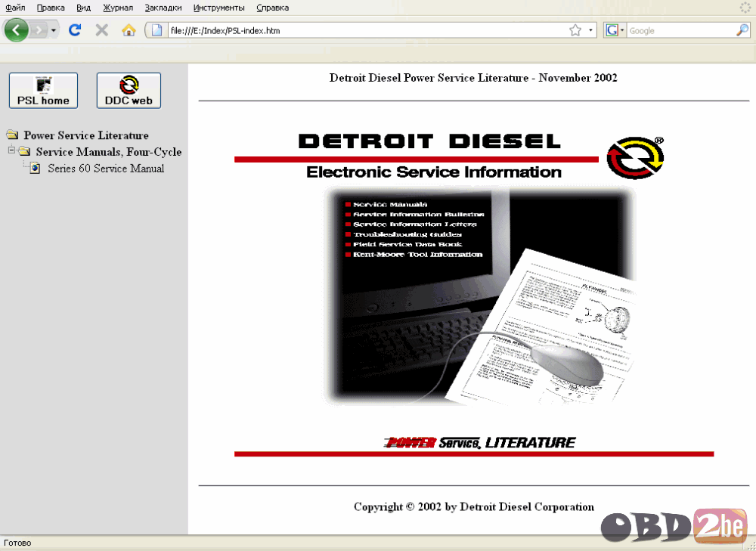Click the page icon in the address bar

coord(157,30)
